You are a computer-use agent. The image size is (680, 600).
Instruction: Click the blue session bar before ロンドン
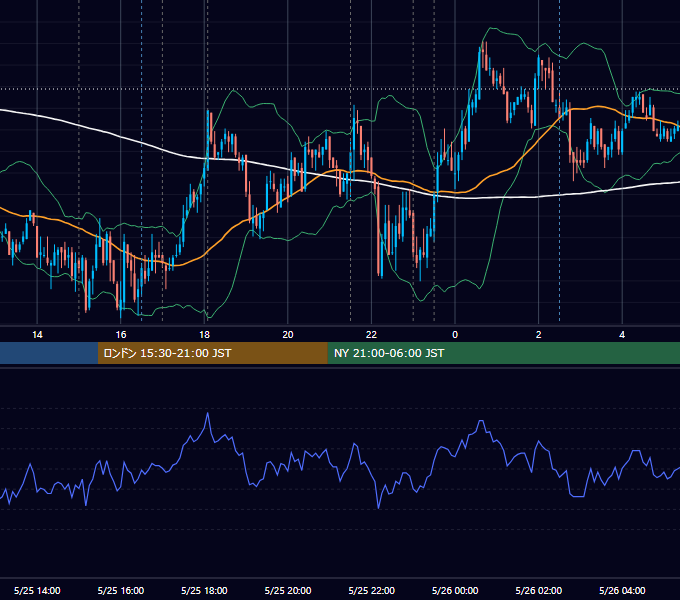click(x=49, y=353)
